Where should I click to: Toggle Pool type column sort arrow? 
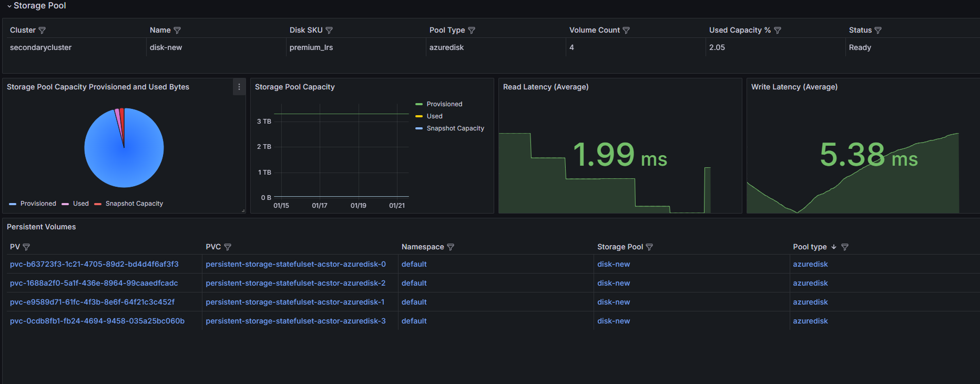point(834,247)
